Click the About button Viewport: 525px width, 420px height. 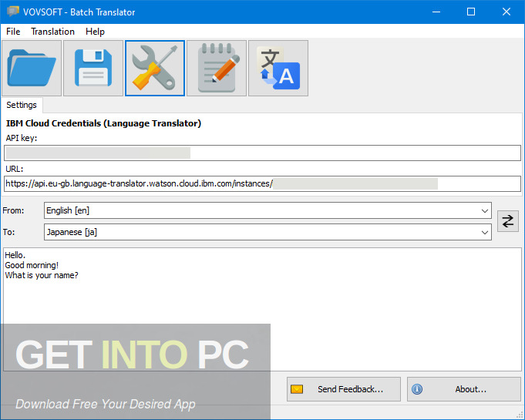pyautogui.click(x=464, y=389)
